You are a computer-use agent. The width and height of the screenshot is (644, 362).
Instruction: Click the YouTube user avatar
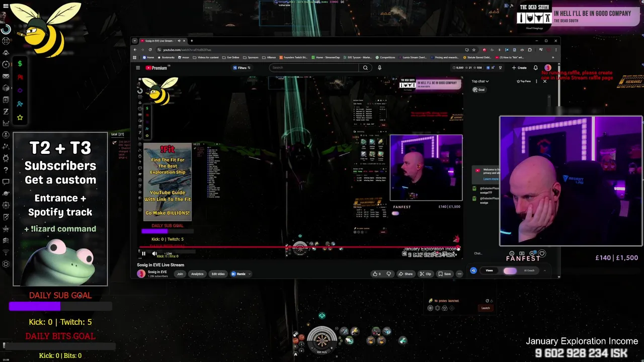point(548,68)
